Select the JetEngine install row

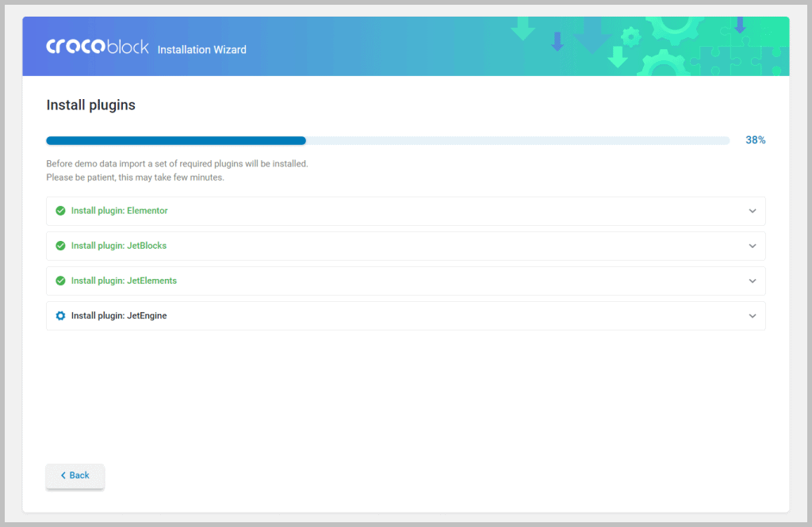pos(406,315)
